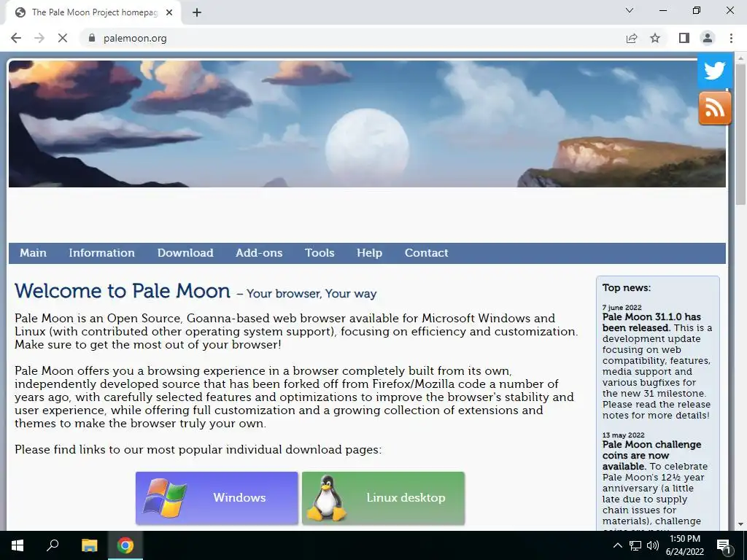This screenshot has width=747, height=560.
Task: Click the scrollbar down arrow
Action: click(x=740, y=524)
